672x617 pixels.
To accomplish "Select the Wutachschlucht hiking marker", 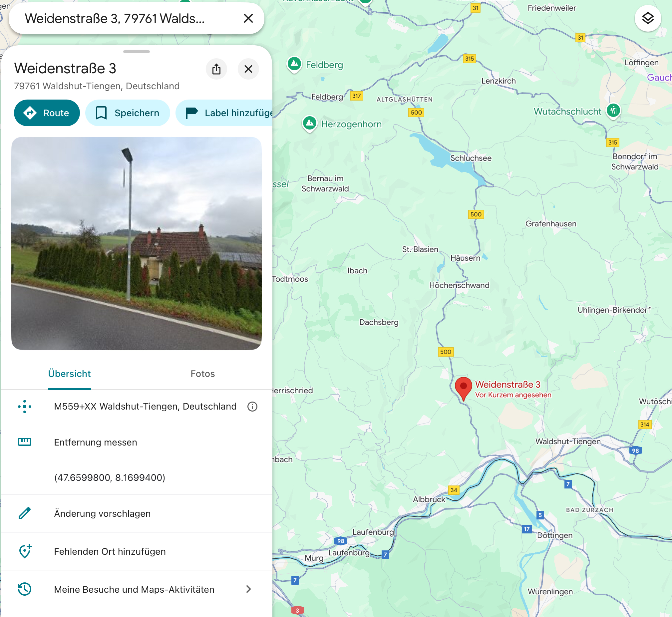I will pos(614,111).
